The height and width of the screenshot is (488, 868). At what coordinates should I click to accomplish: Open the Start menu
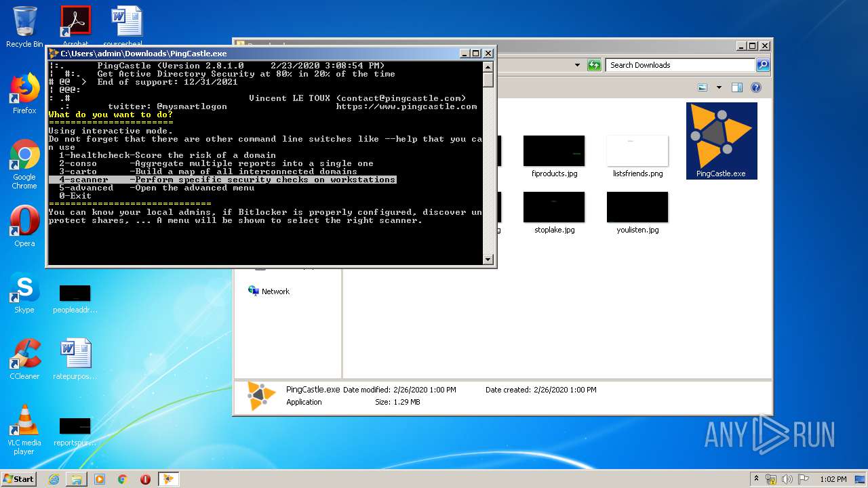(19, 479)
